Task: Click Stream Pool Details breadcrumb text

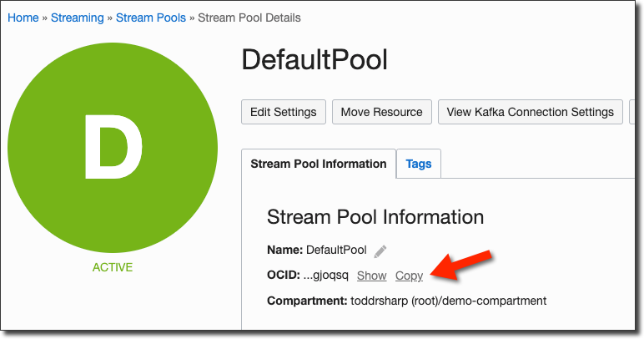Action: tap(249, 18)
